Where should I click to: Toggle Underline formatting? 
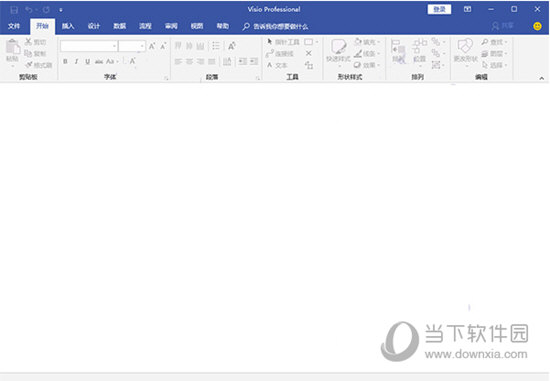point(87,61)
